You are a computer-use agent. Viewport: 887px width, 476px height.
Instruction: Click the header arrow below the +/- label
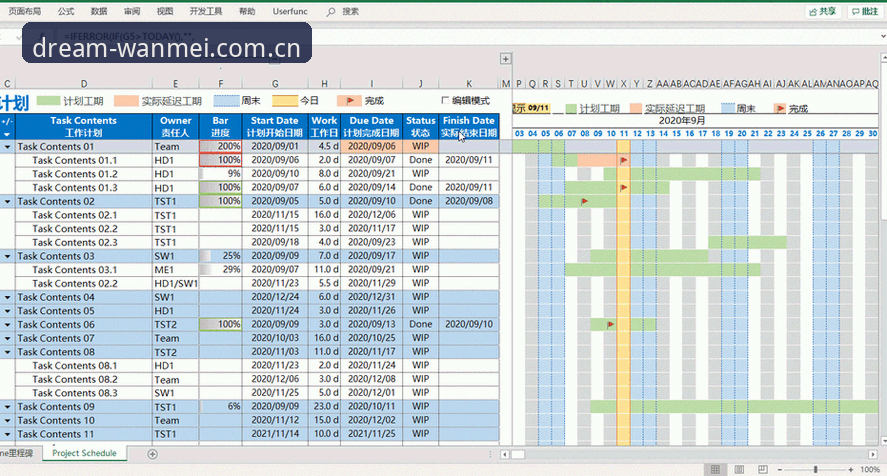tap(7, 134)
